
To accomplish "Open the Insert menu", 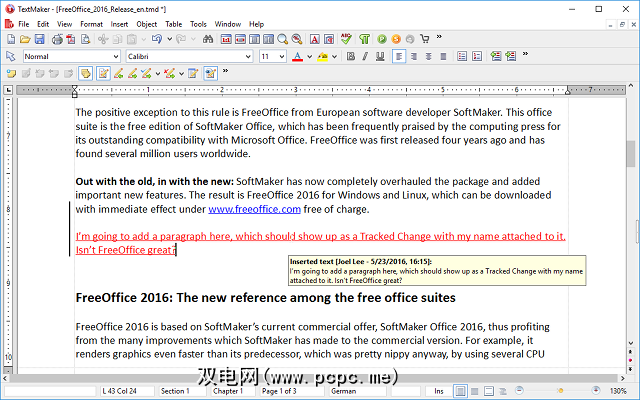I will tap(119, 24).
